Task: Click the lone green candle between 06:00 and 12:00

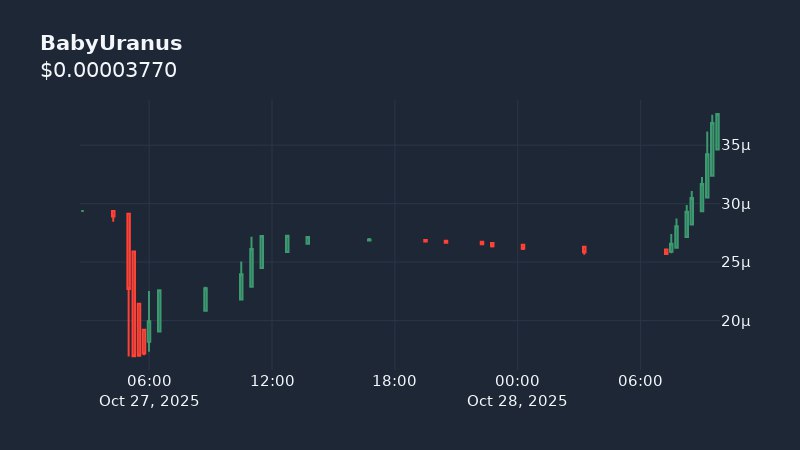Action: [x=205, y=299]
